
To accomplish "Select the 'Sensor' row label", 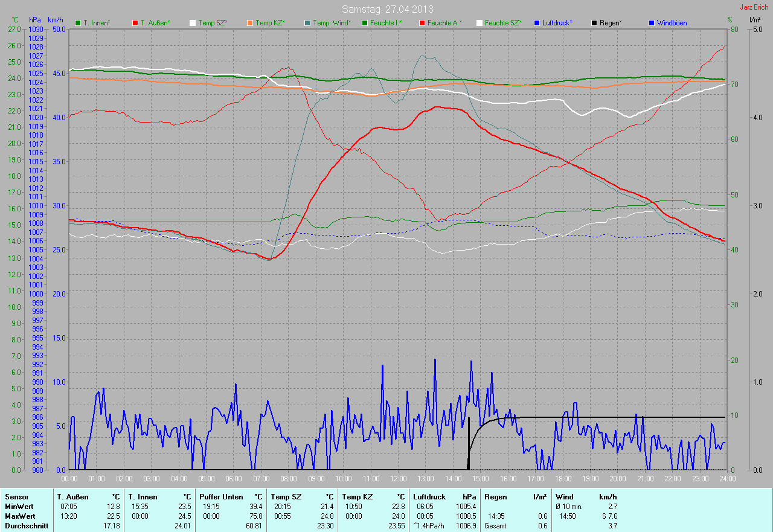I will pyautogui.click(x=16, y=496).
